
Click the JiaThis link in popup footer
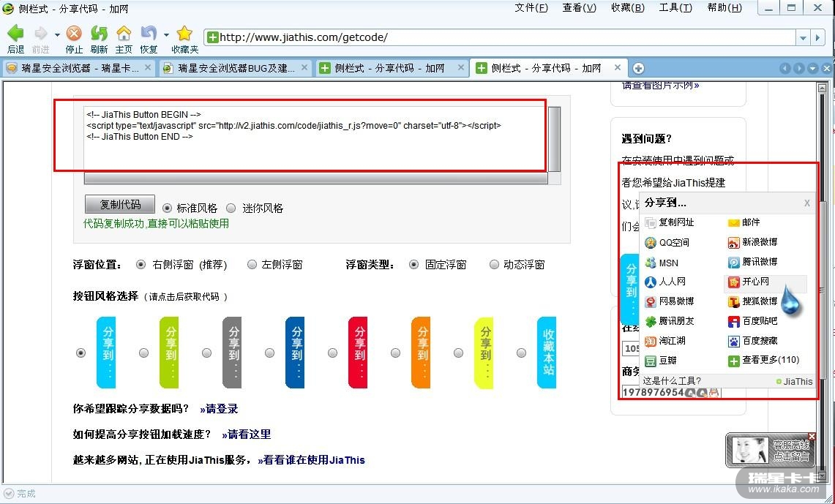tap(794, 382)
